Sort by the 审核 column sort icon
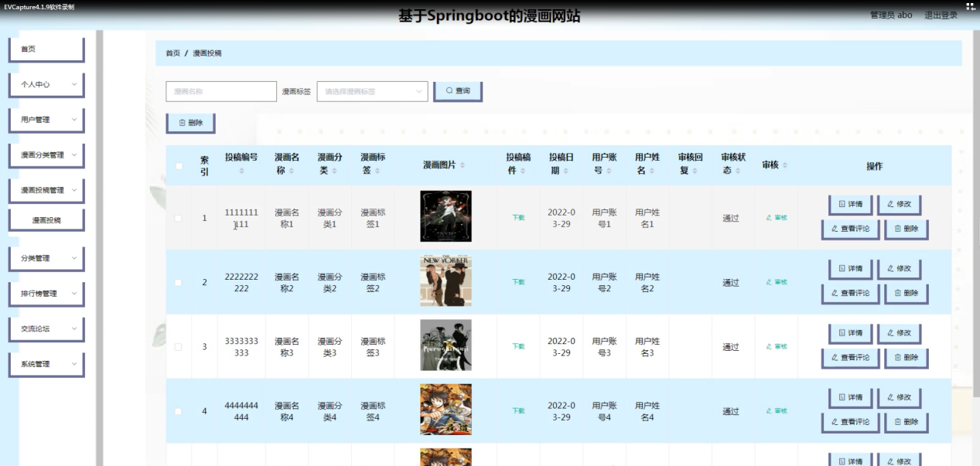This screenshot has height=466, width=980. tap(785, 166)
